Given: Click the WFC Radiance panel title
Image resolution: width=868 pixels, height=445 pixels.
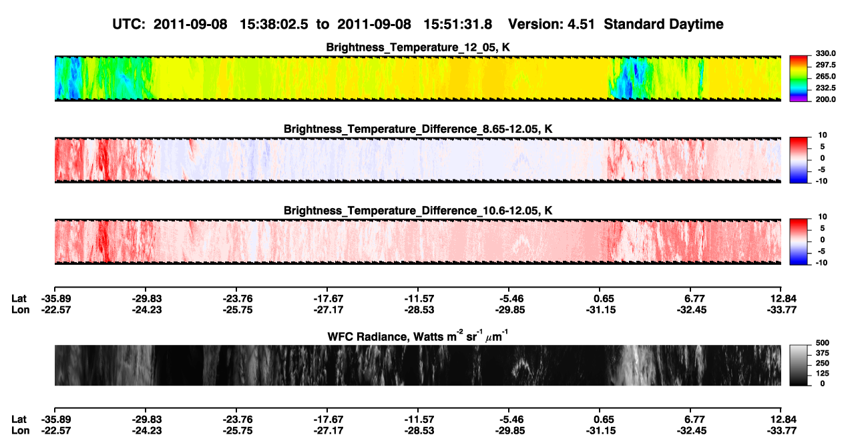Looking at the screenshot, I should coord(418,336).
